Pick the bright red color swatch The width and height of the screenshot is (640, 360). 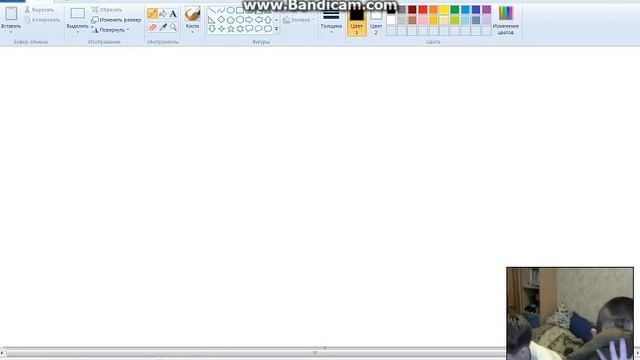pos(423,10)
